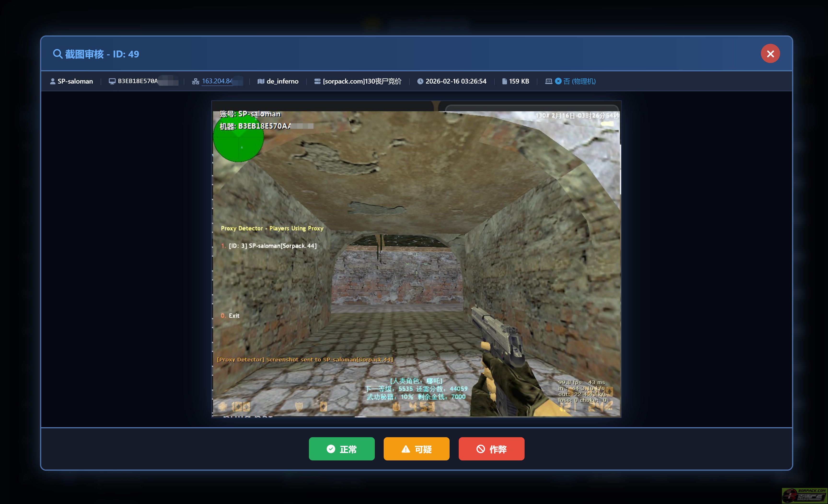
Task: Mark screenshot as 作弊 (cheating)
Action: click(x=491, y=449)
